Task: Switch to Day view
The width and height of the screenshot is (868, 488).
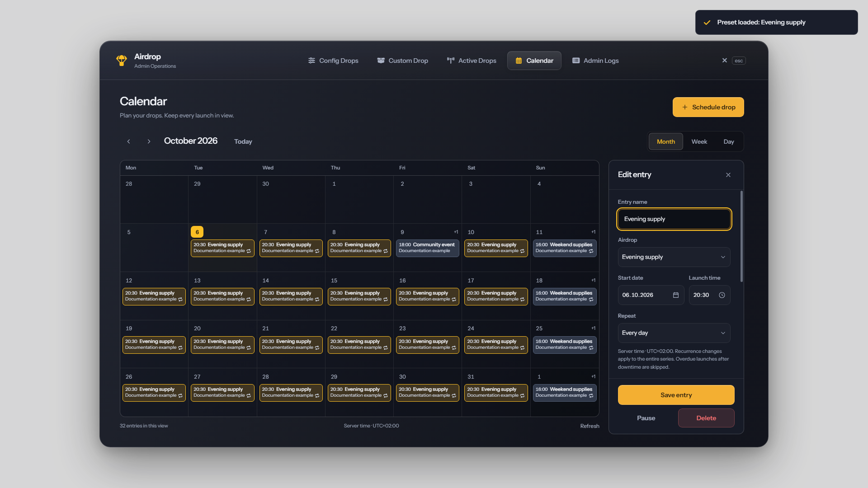Action: point(728,141)
